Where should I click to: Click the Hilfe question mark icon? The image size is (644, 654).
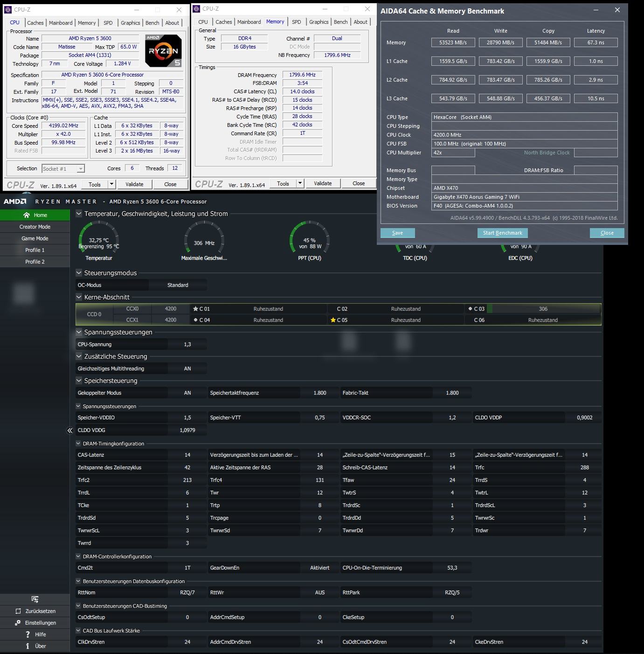[28, 634]
